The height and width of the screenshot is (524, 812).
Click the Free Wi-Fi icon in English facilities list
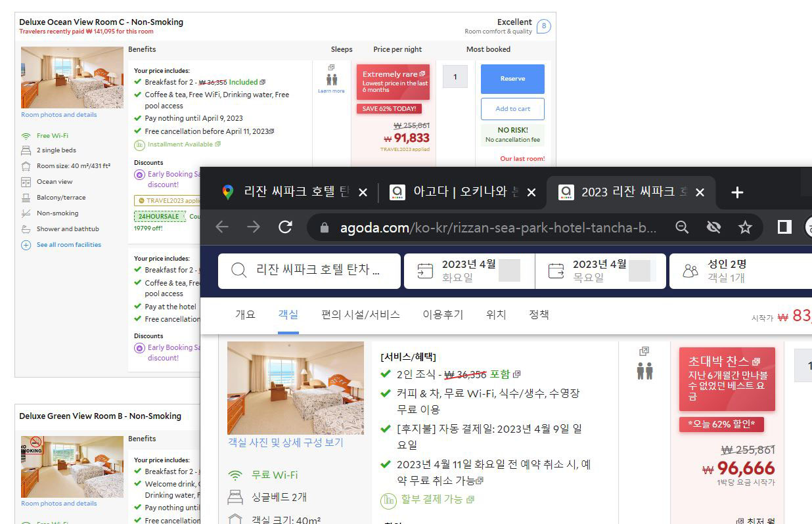(26, 136)
